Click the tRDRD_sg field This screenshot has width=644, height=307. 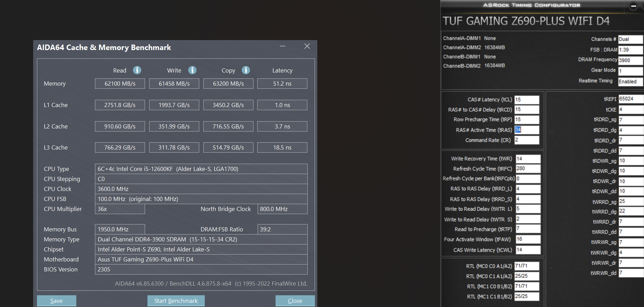coord(631,120)
